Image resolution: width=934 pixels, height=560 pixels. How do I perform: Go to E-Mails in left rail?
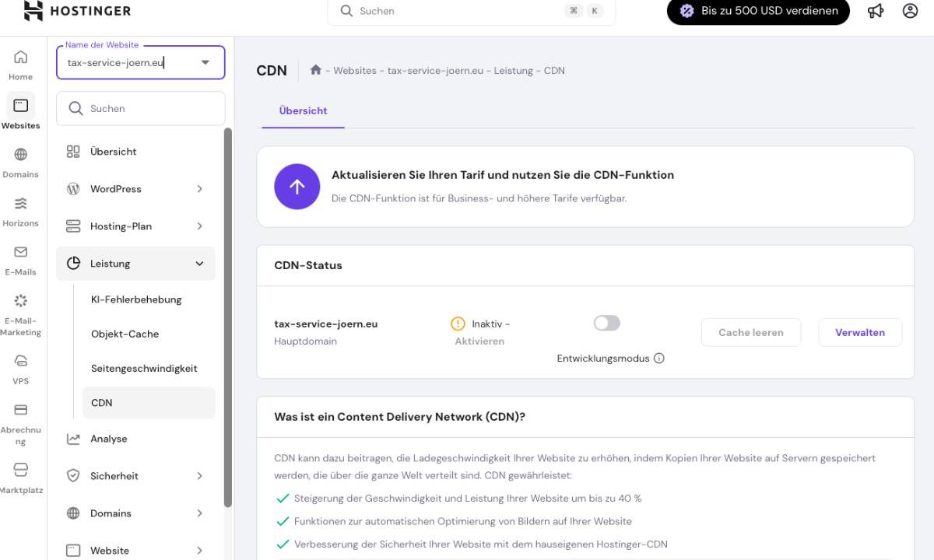pos(21,252)
